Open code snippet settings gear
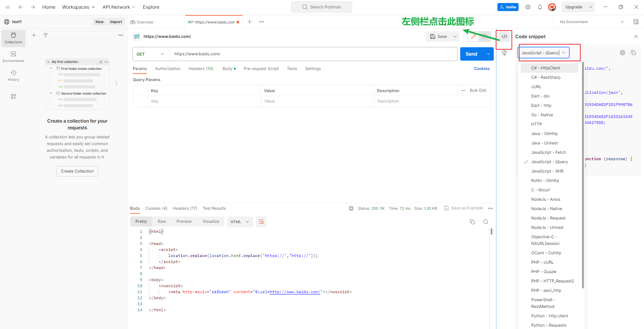This screenshot has height=329, width=644. pyautogui.click(x=623, y=53)
